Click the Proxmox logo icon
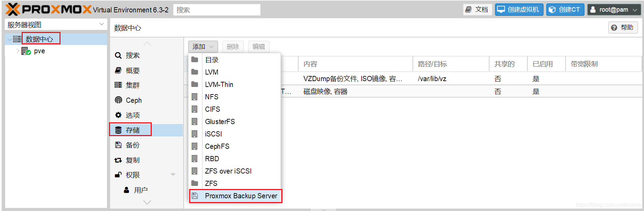Screen dimensions: 644x211 click(13, 9)
